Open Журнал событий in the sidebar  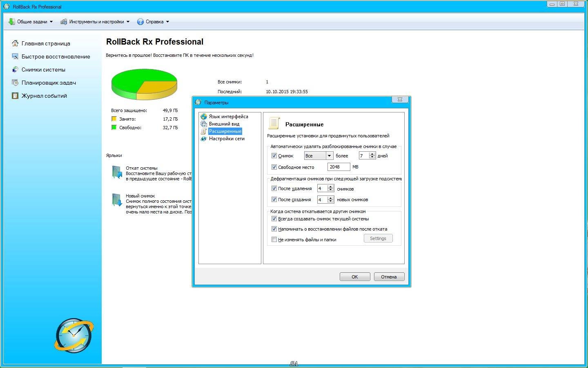pos(44,96)
